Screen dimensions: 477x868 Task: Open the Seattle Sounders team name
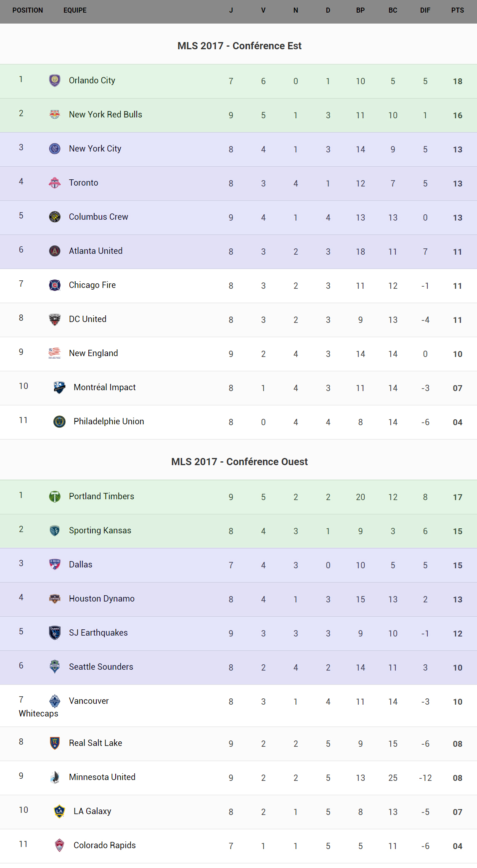tap(101, 667)
